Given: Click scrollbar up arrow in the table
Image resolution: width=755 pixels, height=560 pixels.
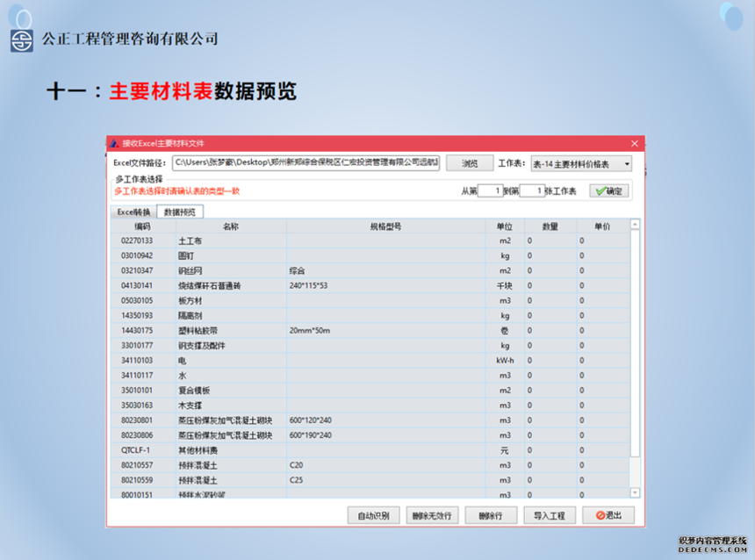Looking at the screenshot, I should tap(636, 225).
